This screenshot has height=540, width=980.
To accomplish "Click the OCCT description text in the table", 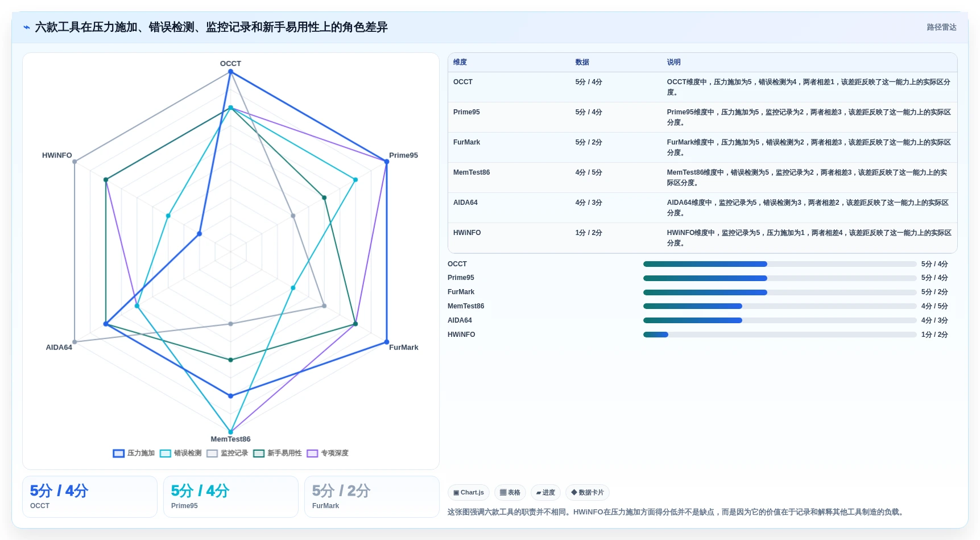I will [808, 87].
